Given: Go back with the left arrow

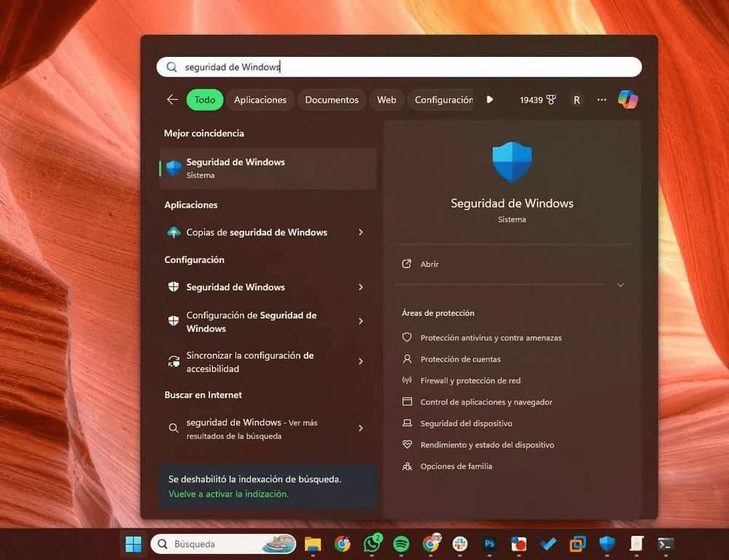Looking at the screenshot, I should [173, 100].
